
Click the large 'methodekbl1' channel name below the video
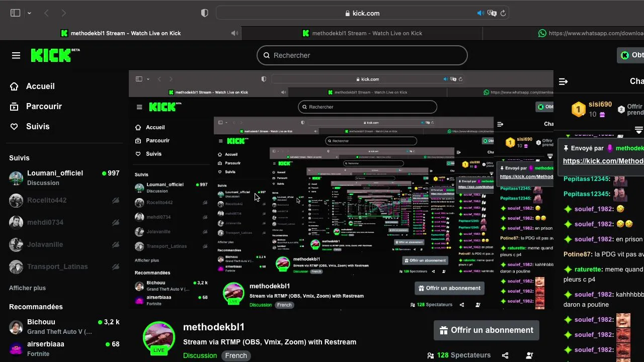[214, 327]
